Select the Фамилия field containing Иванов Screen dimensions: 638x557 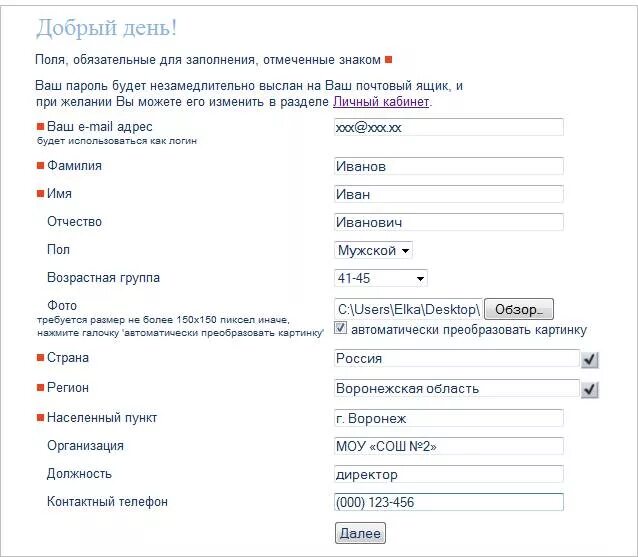click(x=449, y=166)
